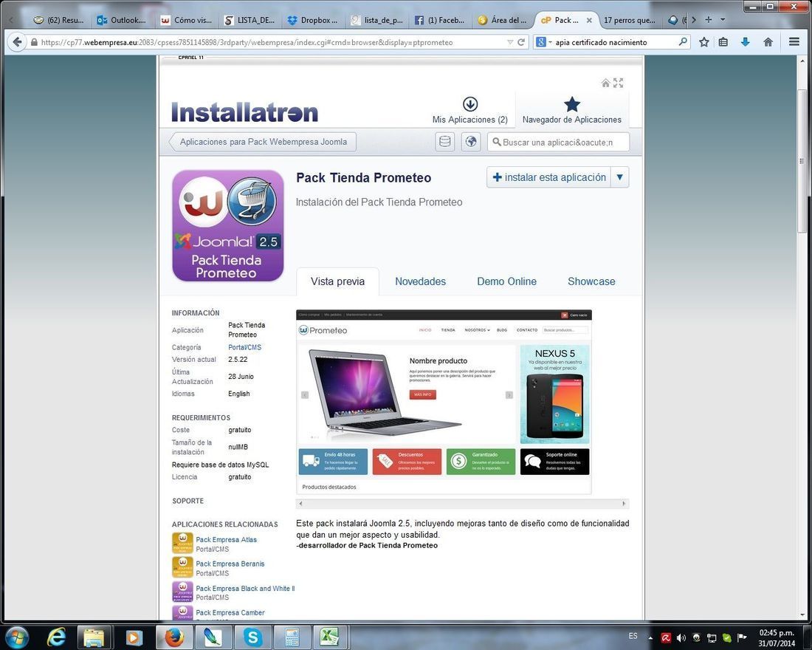
Task: Click the Prometeo preview screenshot
Action: click(x=444, y=402)
